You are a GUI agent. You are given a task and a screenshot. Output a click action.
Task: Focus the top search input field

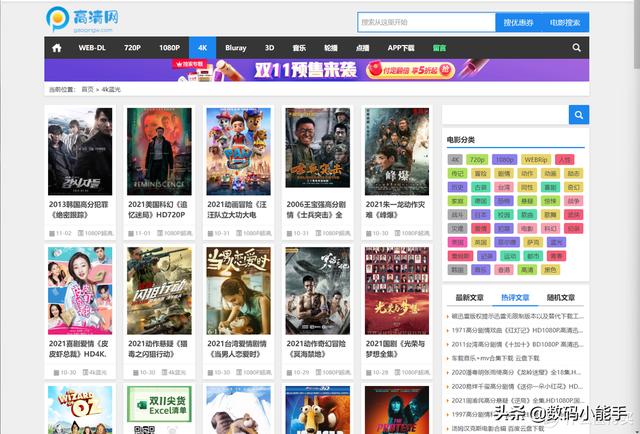coord(426,22)
